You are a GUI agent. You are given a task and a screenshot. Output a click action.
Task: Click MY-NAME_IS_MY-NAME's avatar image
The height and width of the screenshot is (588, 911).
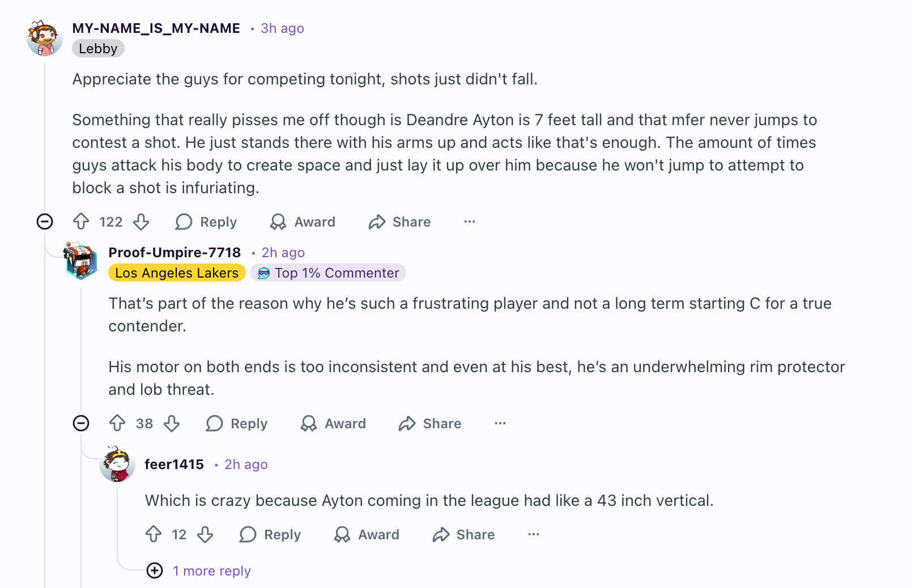[45, 38]
